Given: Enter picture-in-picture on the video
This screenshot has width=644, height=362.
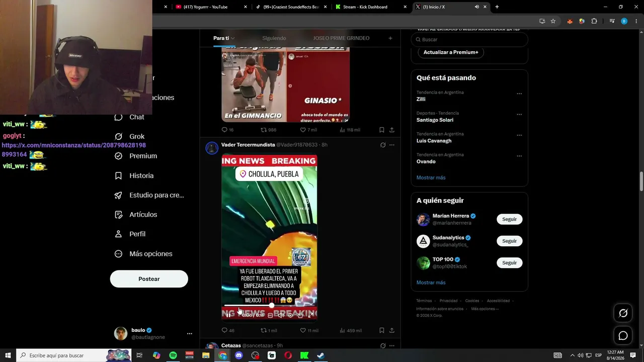Looking at the screenshot, I should pos(300,315).
